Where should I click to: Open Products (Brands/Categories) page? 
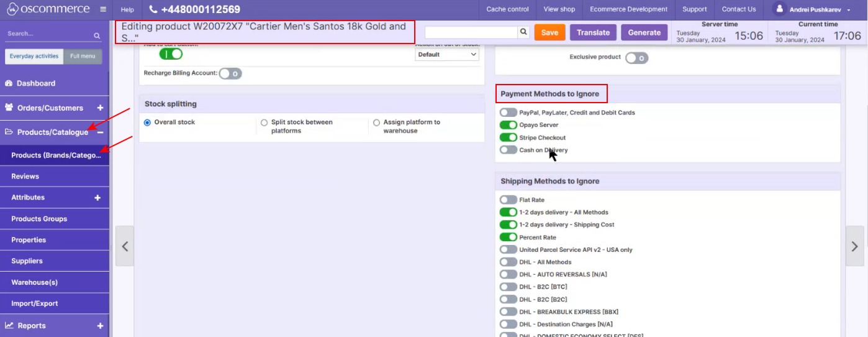(55, 155)
